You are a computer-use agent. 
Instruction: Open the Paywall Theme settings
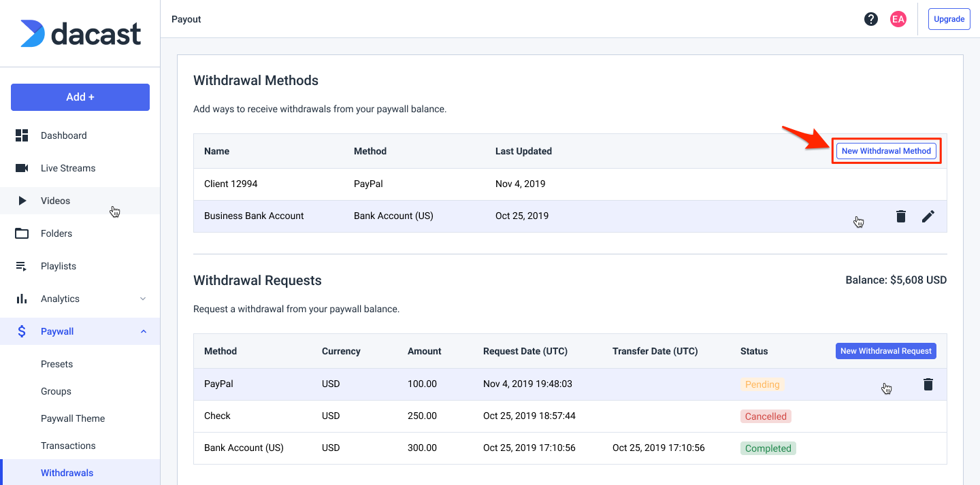click(x=72, y=418)
